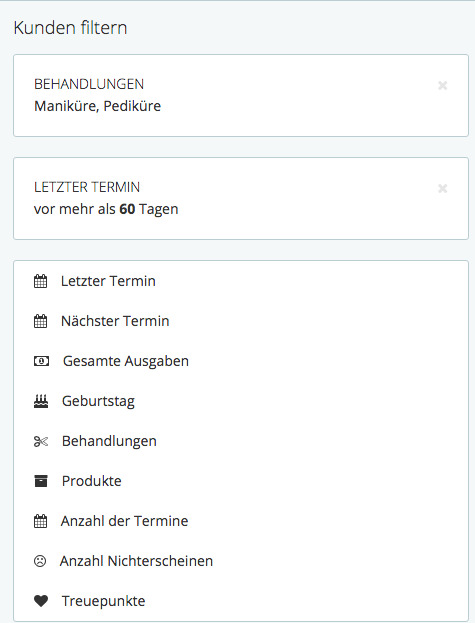Image resolution: width=475 pixels, height=623 pixels.
Task: Edit the Maniküre, Pediküre filter value
Action: pyautogui.click(x=98, y=106)
